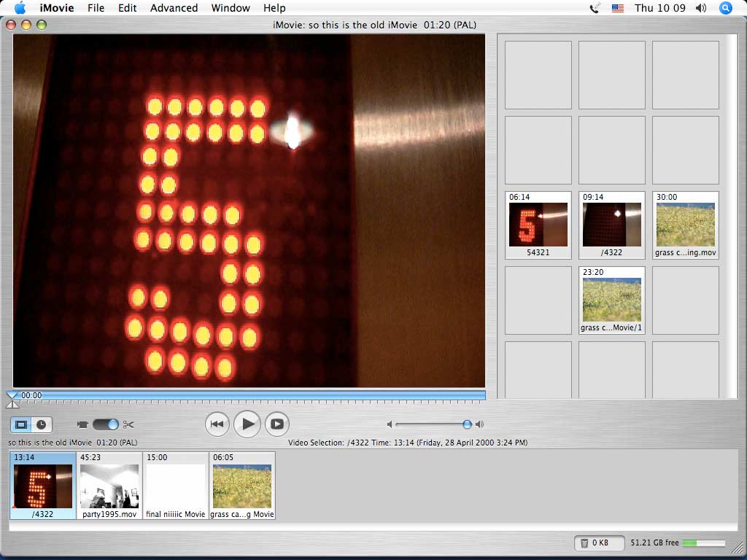Open the iMovie application menu
The width and height of the screenshot is (747, 560).
[57, 8]
